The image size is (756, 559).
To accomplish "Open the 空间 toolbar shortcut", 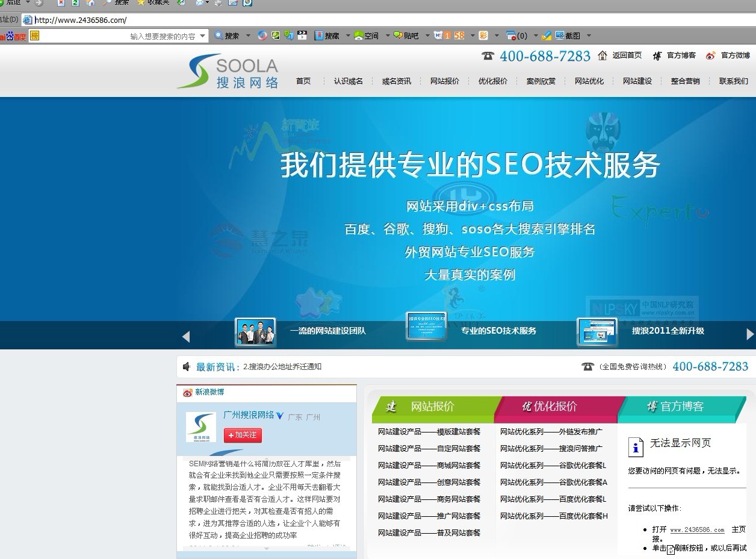I will pyautogui.click(x=367, y=36).
